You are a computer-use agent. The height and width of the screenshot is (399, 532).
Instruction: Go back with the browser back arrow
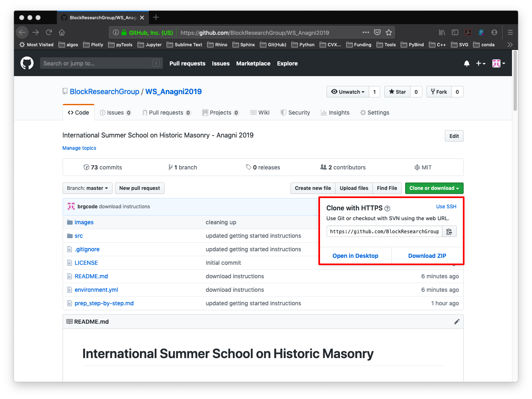[x=22, y=32]
